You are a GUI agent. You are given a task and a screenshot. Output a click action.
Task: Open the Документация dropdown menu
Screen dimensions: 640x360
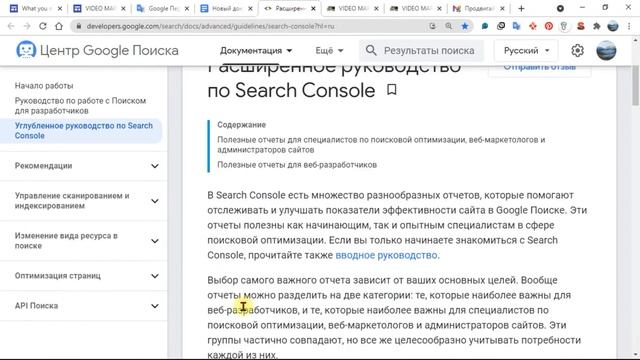coord(256,51)
